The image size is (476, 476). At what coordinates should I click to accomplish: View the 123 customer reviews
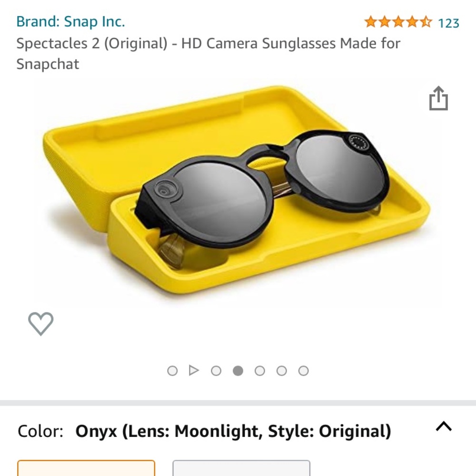coord(448,23)
